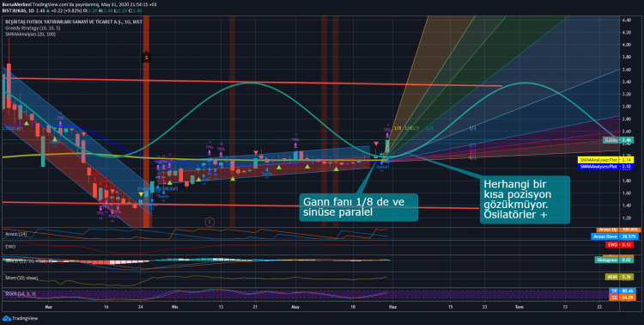Click the 1.80 price axis value
Image resolution: width=644 pixels, height=325 pixels.
(x=626, y=181)
